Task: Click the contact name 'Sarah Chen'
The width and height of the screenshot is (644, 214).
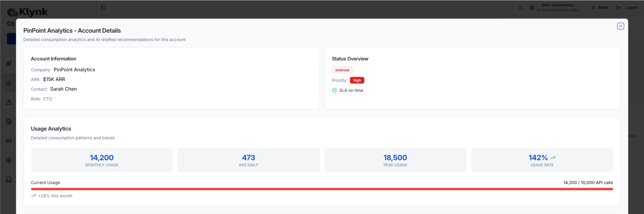Action: 63,89
